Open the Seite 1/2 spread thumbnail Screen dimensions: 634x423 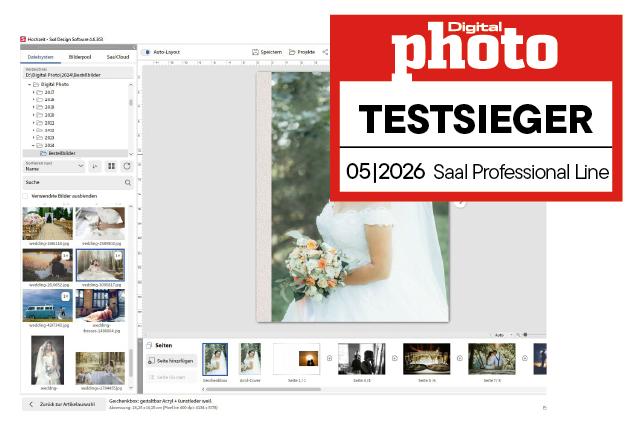click(x=297, y=359)
